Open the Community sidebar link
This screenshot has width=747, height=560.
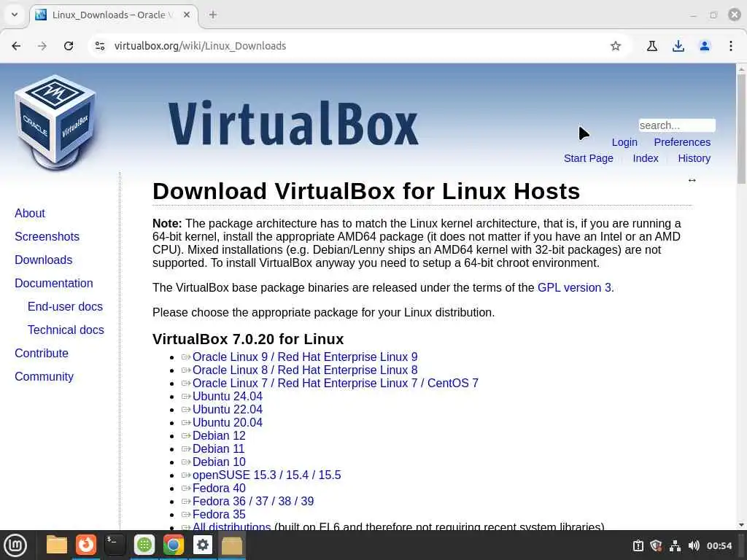[x=44, y=377]
